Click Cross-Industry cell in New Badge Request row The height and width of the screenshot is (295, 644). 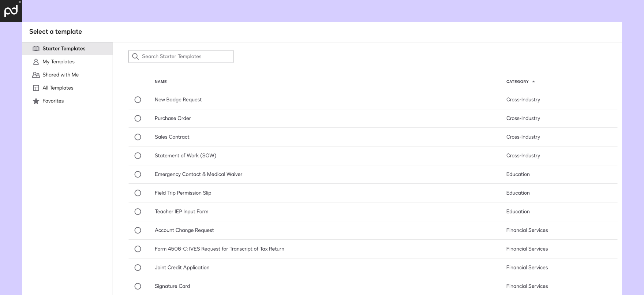(523, 100)
